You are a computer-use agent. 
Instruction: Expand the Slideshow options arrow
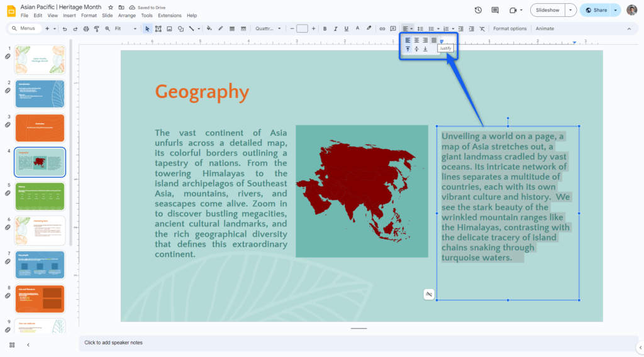coord(570,10)
